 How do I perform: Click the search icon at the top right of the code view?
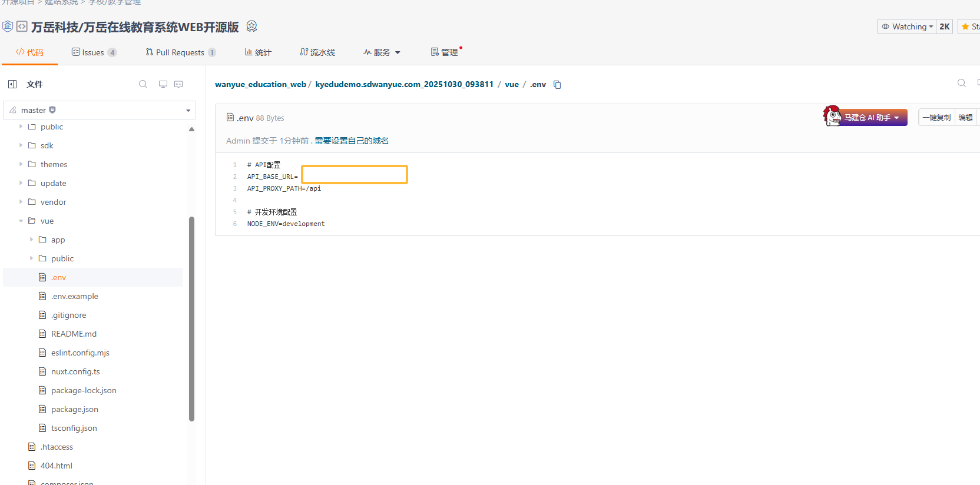[962, 83]
